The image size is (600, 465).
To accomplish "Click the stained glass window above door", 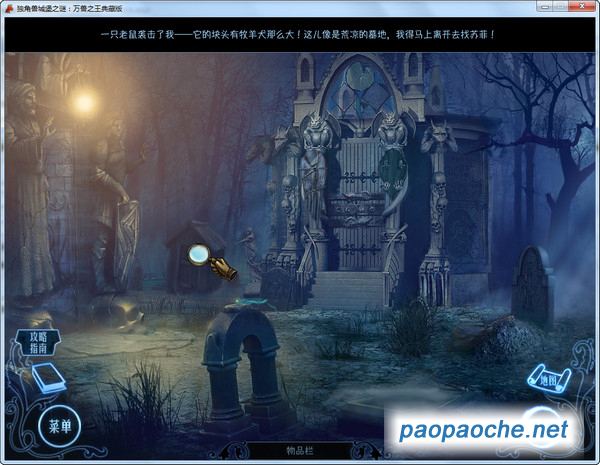I will coord(359,89).
